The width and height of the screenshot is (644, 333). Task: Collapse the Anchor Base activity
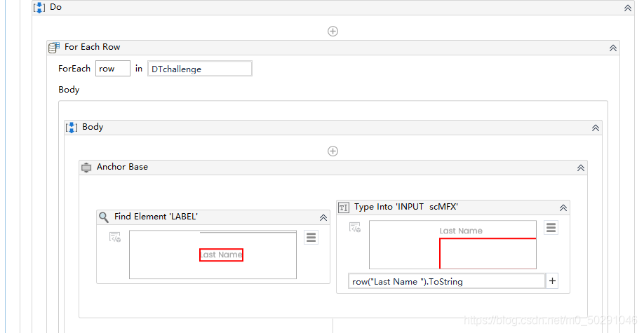coord(581,168)
